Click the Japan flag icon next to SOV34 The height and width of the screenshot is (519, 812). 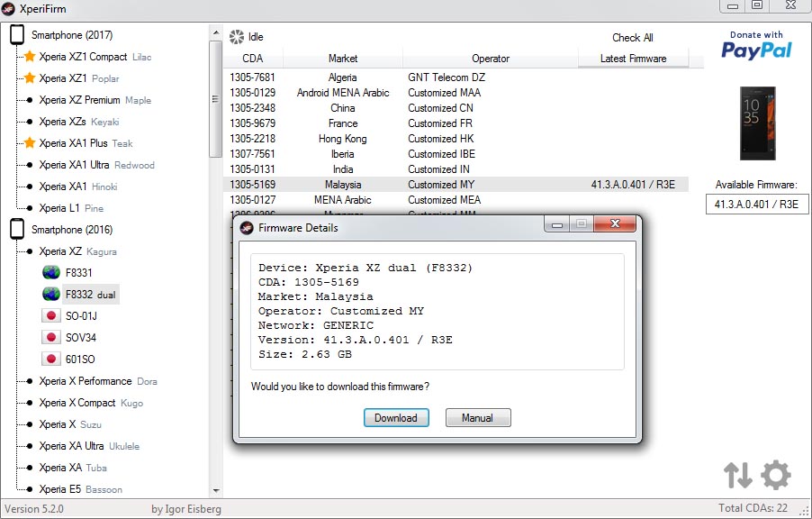pyautogui.click(x=50, y=338)
